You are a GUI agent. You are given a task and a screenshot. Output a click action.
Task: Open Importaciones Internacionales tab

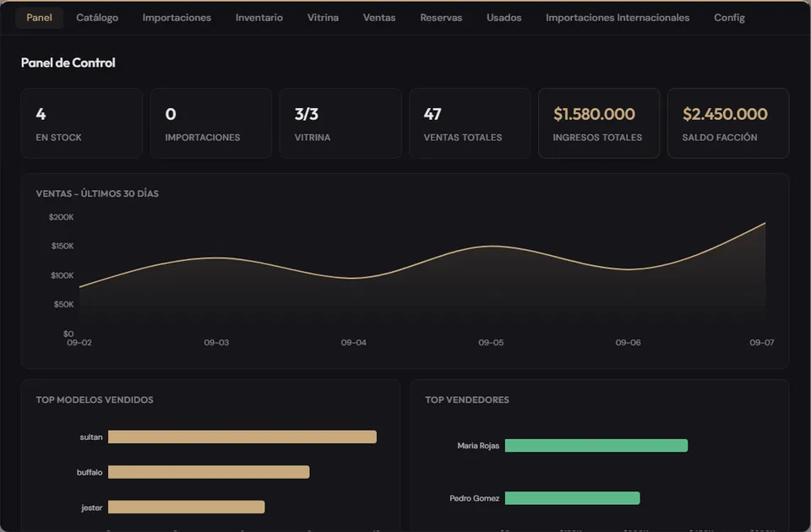coord(618,18)
